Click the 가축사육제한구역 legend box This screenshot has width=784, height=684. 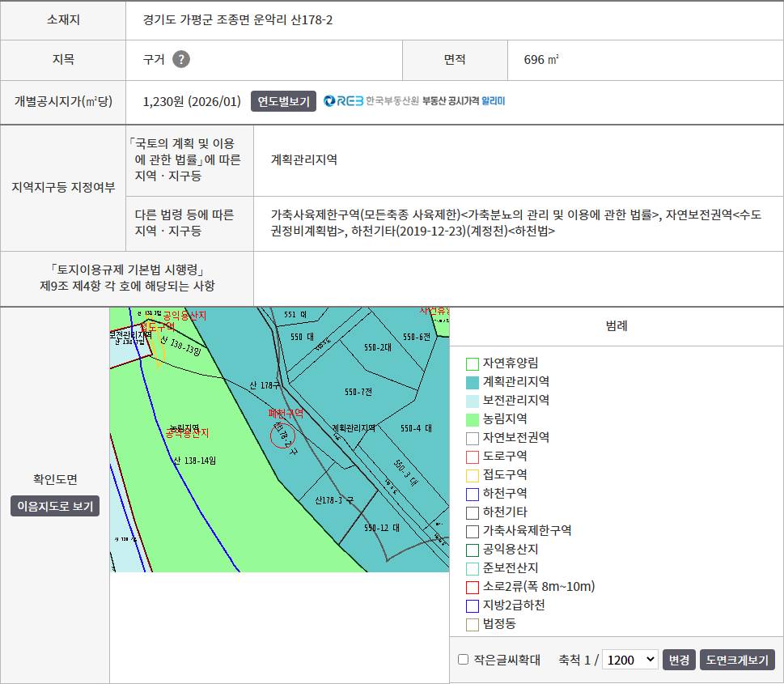coord(473,531)
